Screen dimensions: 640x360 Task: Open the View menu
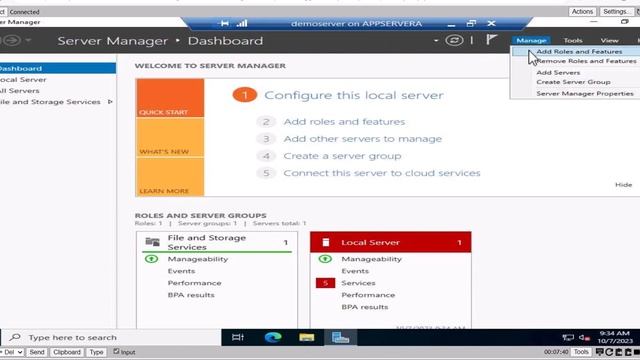(x=609, y=40)
